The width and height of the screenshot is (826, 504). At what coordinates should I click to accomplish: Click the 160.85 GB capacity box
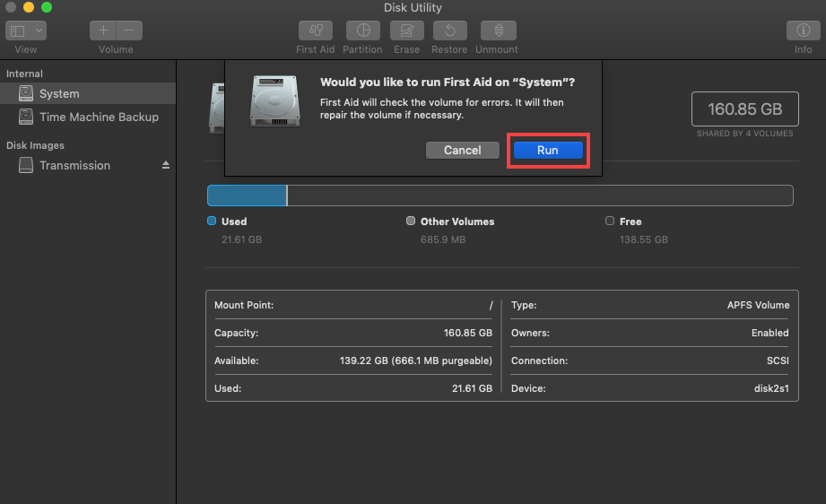(744, 109)
